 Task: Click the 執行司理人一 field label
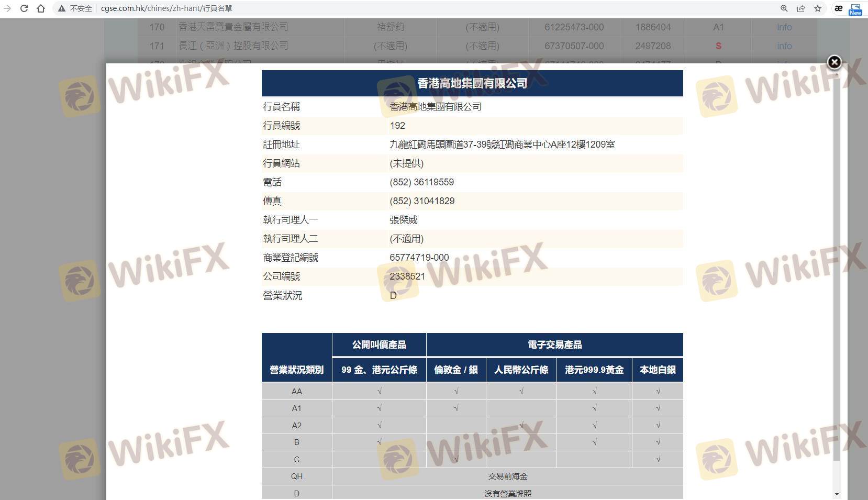(291, 220)
